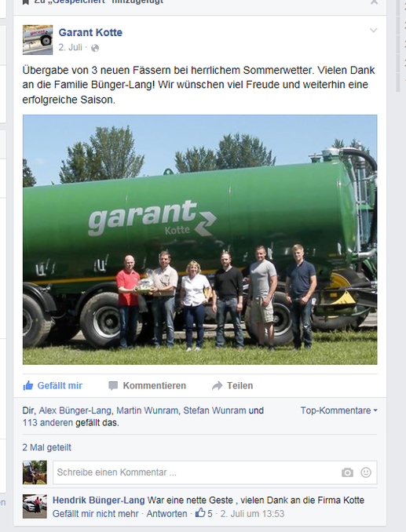Click the Garant Kotte profile picture
This screenshot has height=532, width=406.
click(38, 40)
